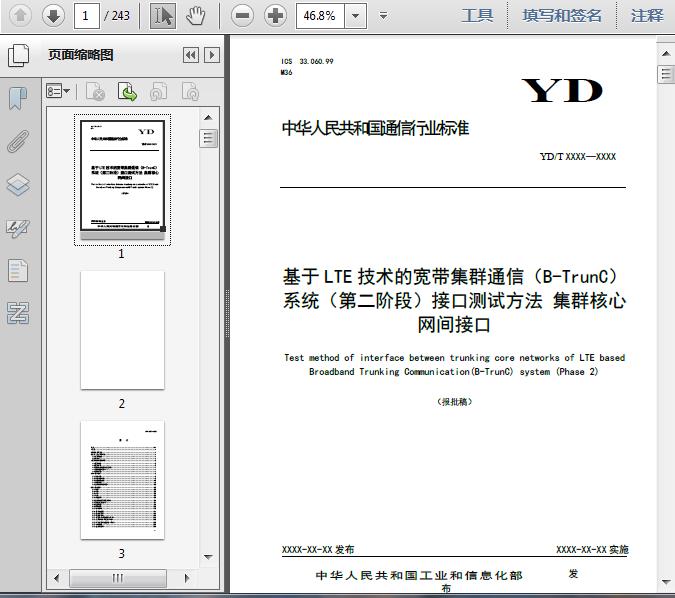Image resolution: width=675 pixels, height=598 pixels.
Task: Click document vertical scroll handle
Action: [666, 74]
